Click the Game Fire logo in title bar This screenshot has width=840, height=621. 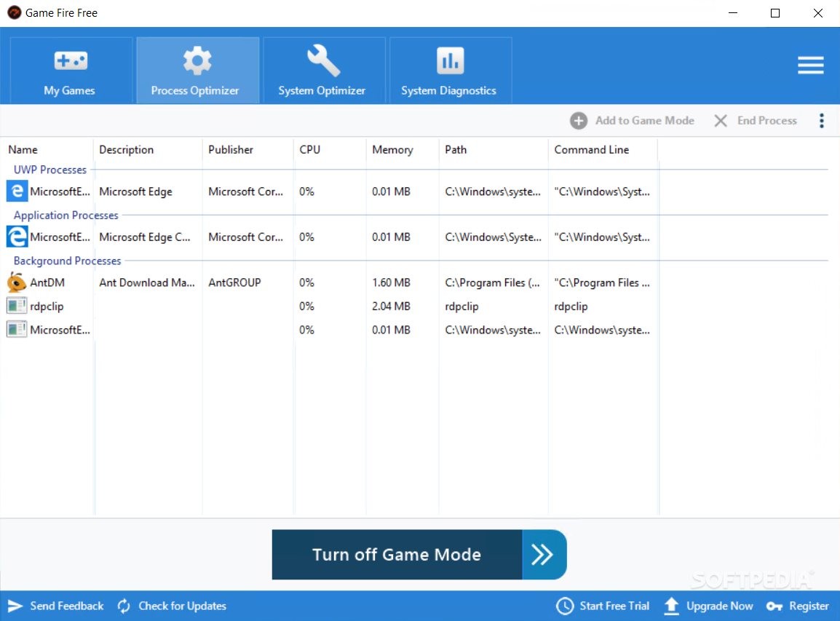pos(14,12)
